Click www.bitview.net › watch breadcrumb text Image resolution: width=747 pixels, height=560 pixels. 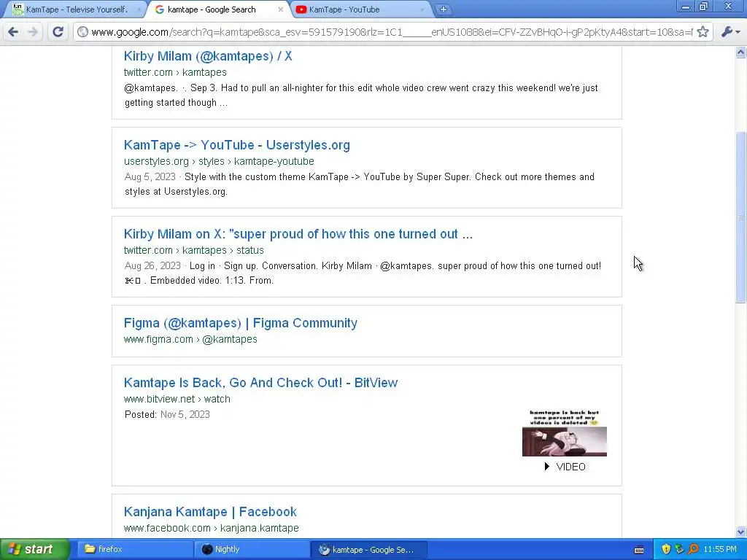177,399
